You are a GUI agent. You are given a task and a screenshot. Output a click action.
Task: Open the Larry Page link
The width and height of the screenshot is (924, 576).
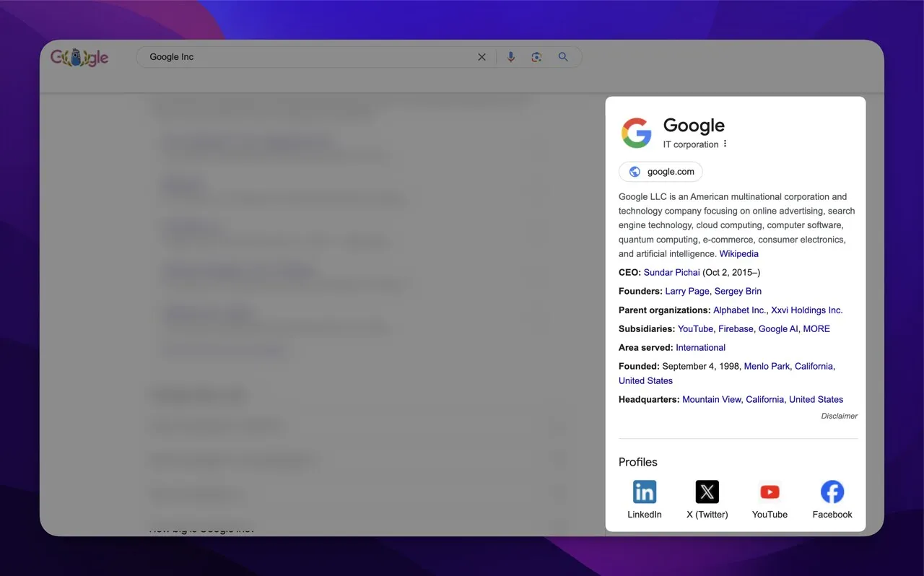pyautogui.click(x=687, y=291)
